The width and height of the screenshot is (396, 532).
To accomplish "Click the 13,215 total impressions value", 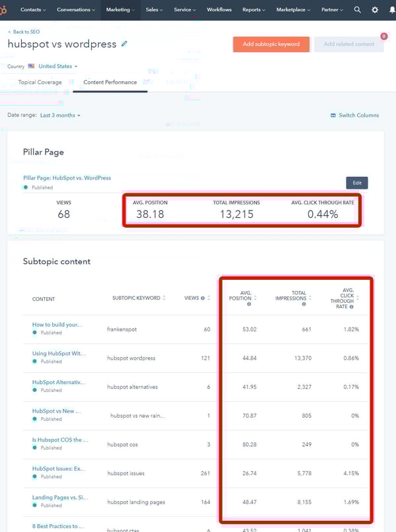I will click(236, 215).
